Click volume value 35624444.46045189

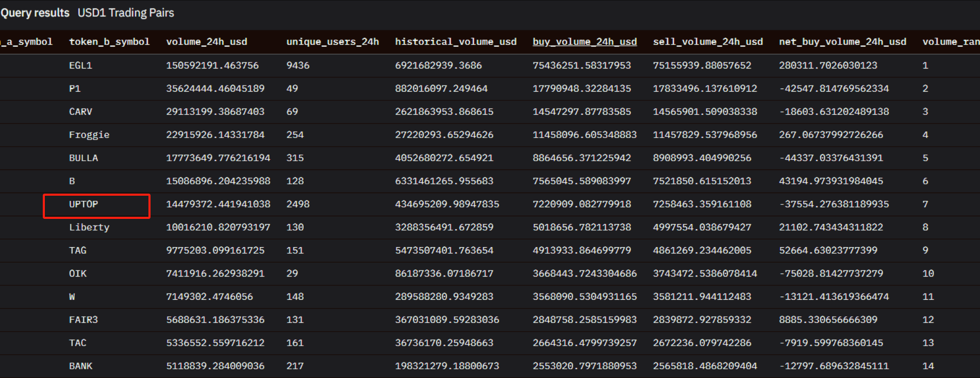pyautogui.click(x=215, y=89)
